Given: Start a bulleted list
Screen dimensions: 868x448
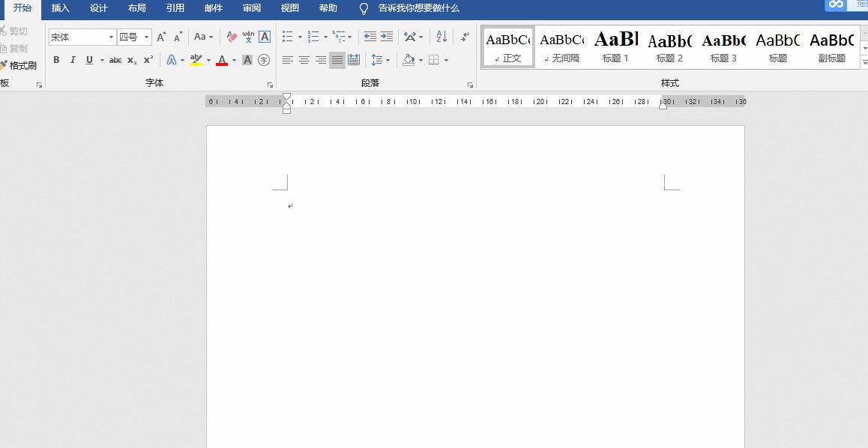Looking at the screenshot, I should point(288,37).
